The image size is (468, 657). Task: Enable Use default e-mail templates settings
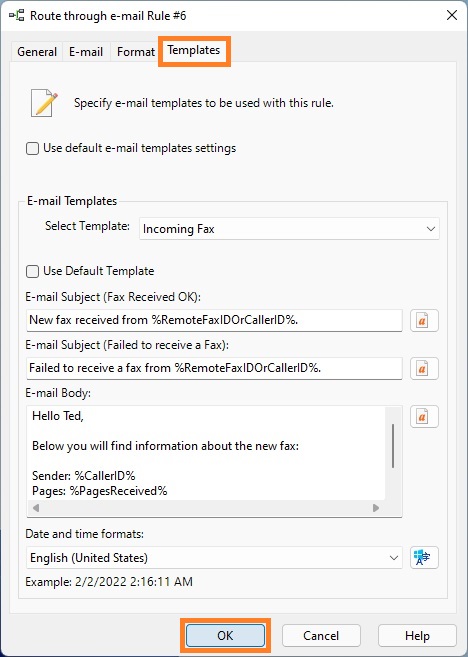pyautogui.click(x=33, y=148)
